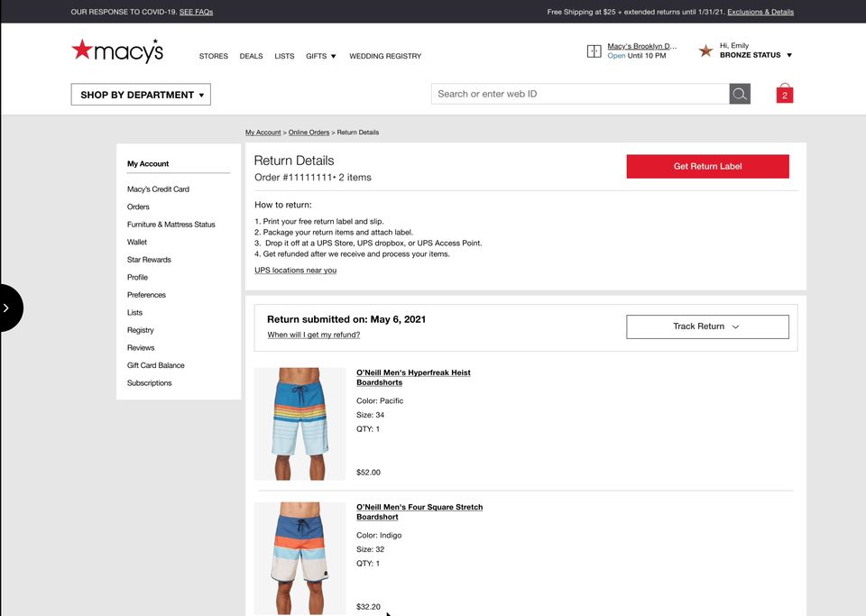Viewport: 866px width, 616px height.
Task: Open Furniture & Mattress Status
Action: [171, 225]
